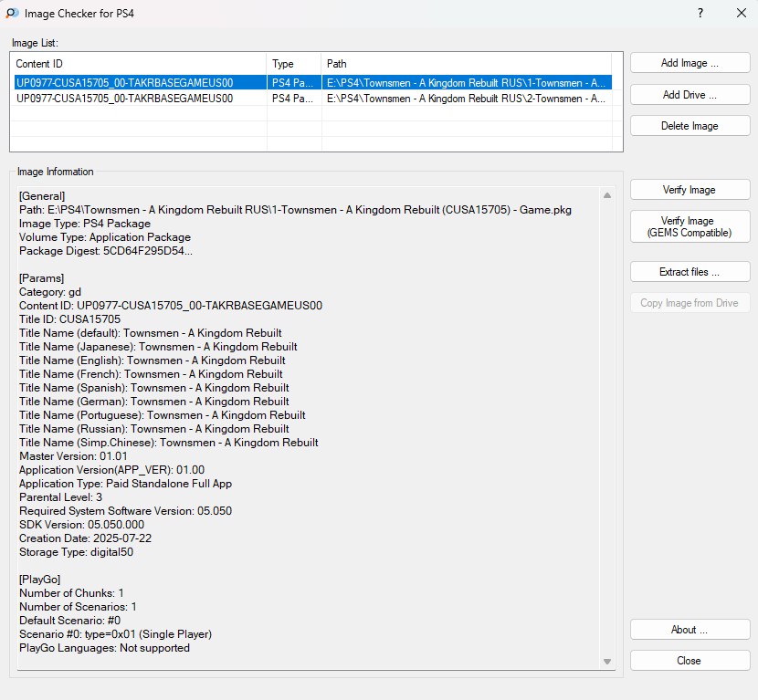Click the Title ID: CUSA15705 line

click(x=70, y=319)
